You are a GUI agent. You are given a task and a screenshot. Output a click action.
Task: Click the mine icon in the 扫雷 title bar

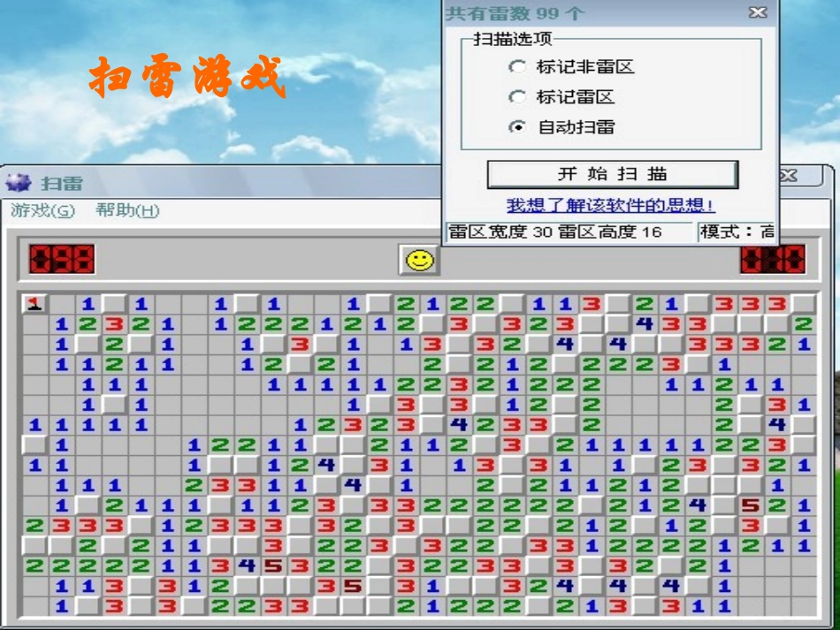pos(19,183)
